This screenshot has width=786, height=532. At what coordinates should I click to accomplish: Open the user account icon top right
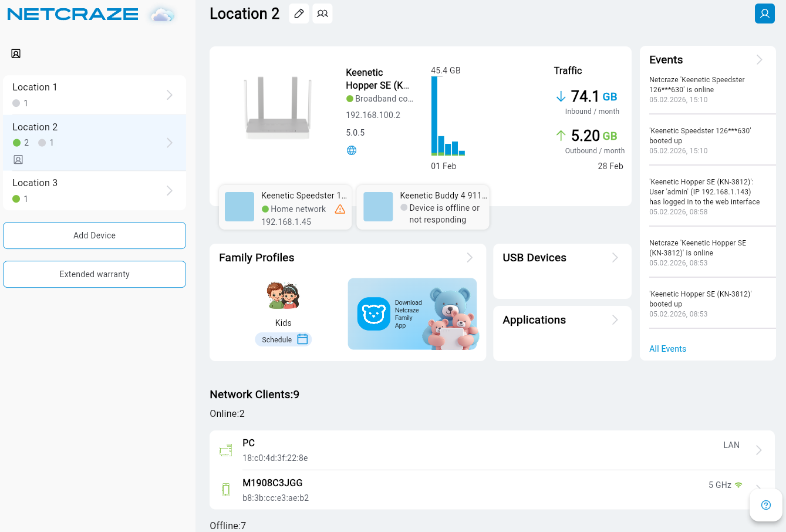coord(764,13)
